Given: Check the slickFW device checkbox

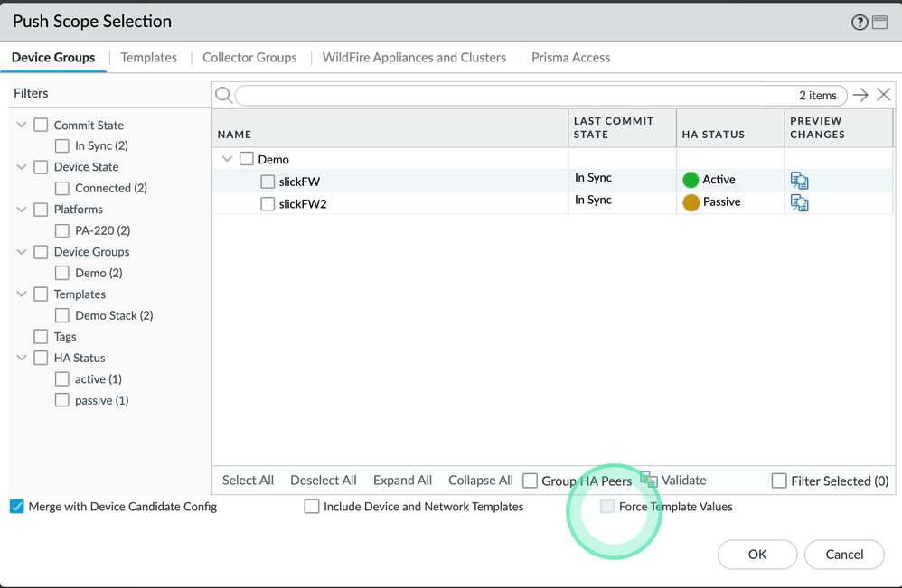Looking at the screenshot, I should (x=268, y=182).
